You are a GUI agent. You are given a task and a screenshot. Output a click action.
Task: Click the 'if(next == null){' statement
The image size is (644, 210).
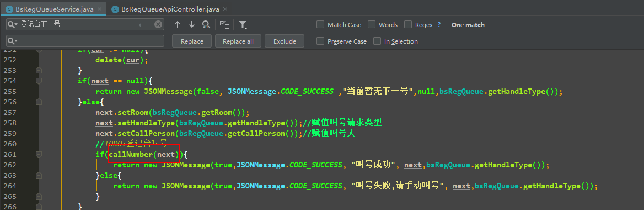pyautogui.click(x=115, y=81)
